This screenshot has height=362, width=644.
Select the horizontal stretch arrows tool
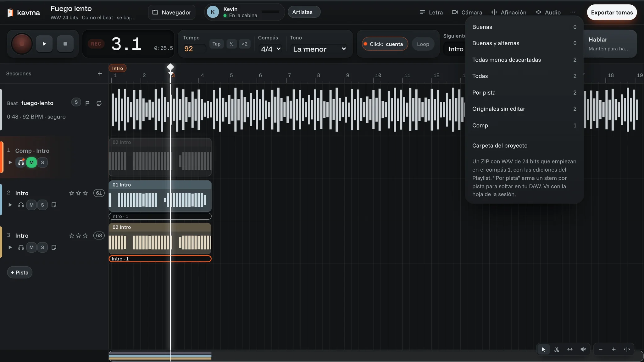570,349
